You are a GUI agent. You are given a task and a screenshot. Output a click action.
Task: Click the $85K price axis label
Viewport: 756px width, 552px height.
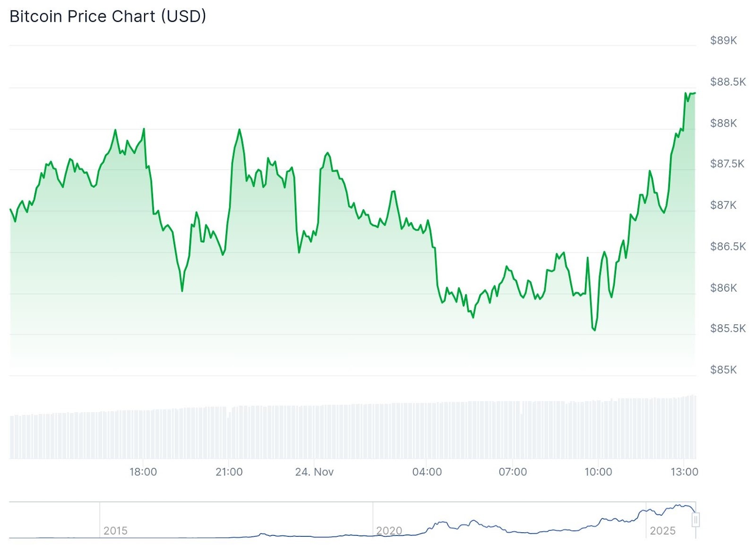point(723,370)
